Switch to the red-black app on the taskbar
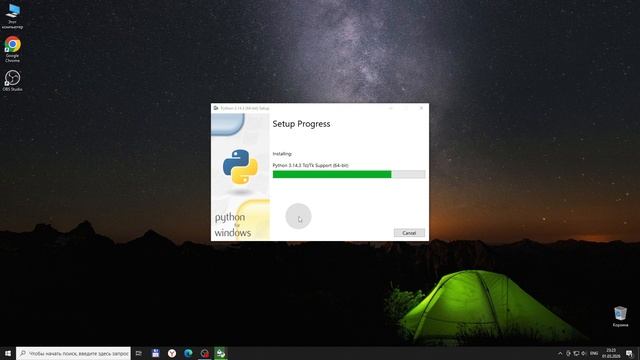Screen dimensions: 640x360 204,353
